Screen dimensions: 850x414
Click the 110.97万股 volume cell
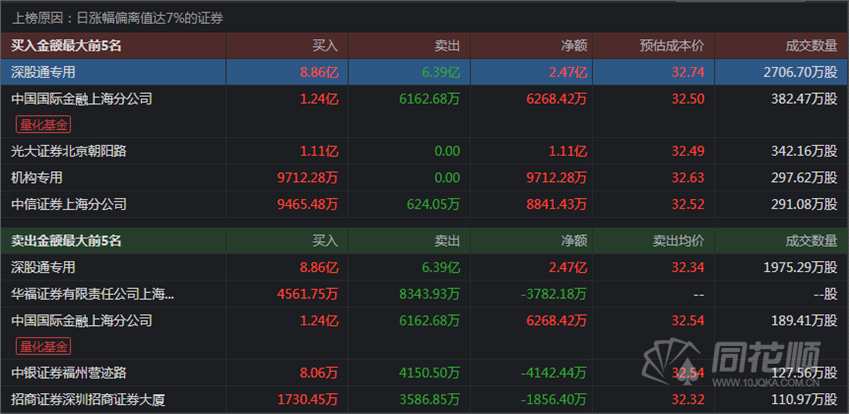tap(804, 400)
